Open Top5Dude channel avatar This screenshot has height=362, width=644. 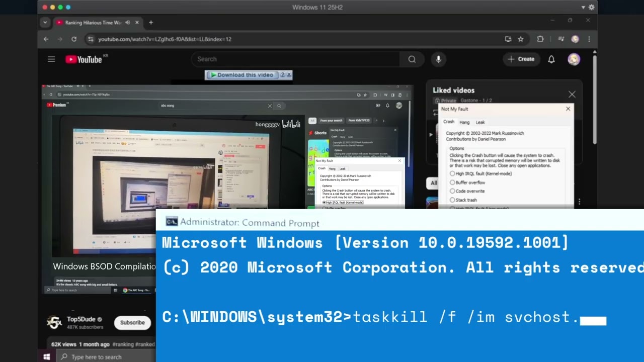[54, 322]
